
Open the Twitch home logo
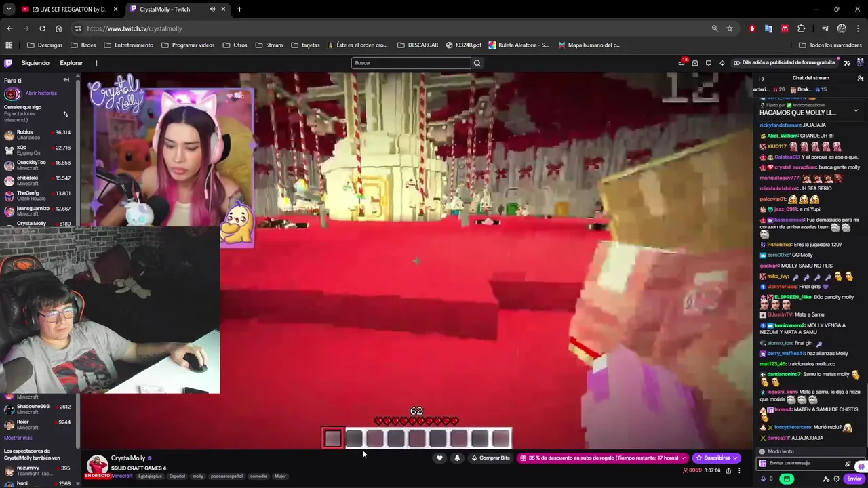point(8,63)
